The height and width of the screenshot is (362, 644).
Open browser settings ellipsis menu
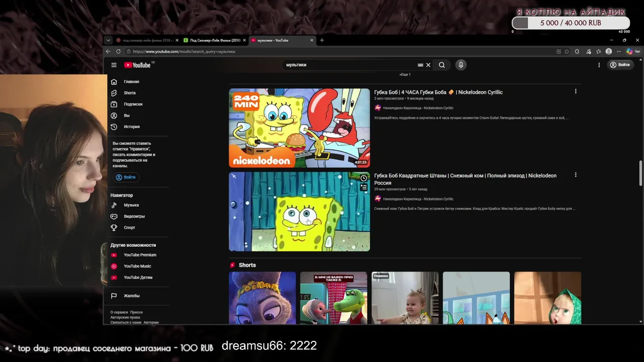[618, 51]
